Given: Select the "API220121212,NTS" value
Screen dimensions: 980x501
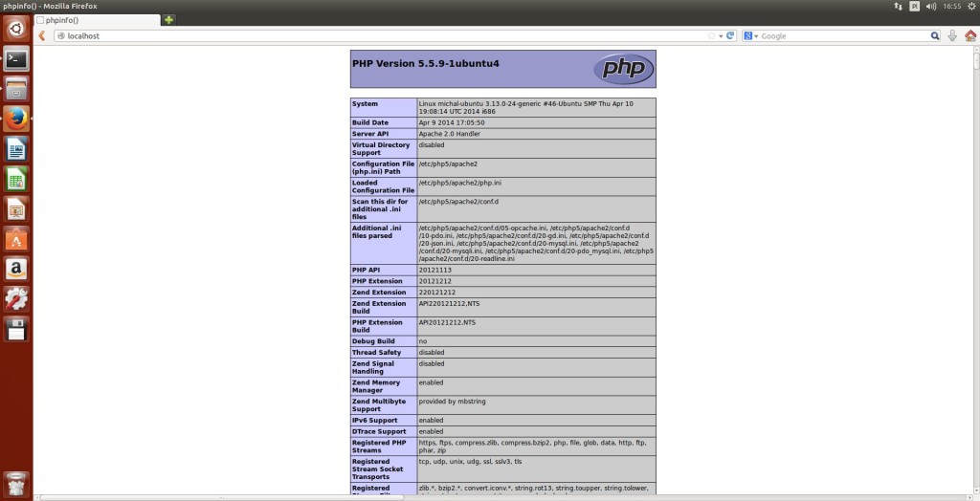Looking at the screenshot, I should (450, 304).
